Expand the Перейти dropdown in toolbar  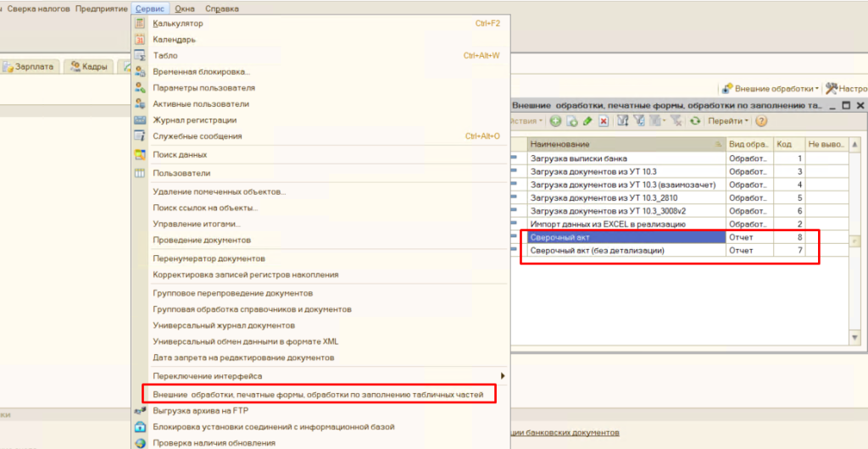[x=728, y=121]
